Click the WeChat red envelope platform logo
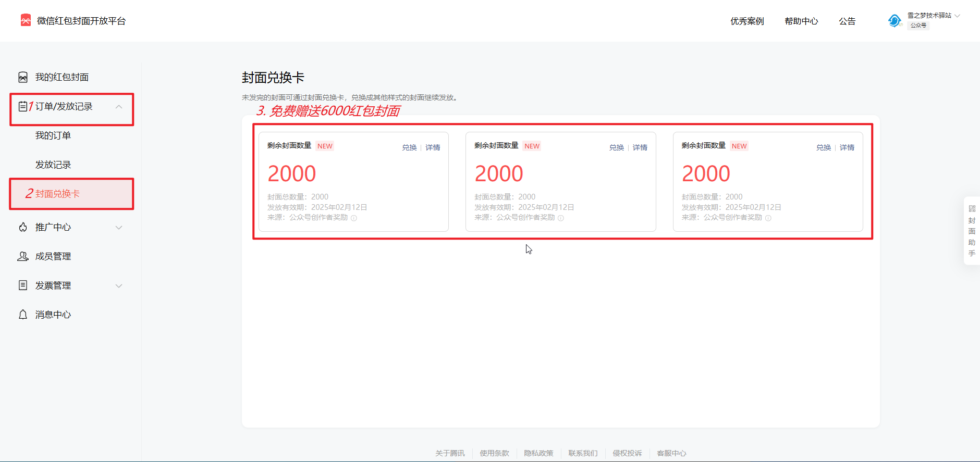The height and width of the screenshot is (462, 980). (26, 20)
